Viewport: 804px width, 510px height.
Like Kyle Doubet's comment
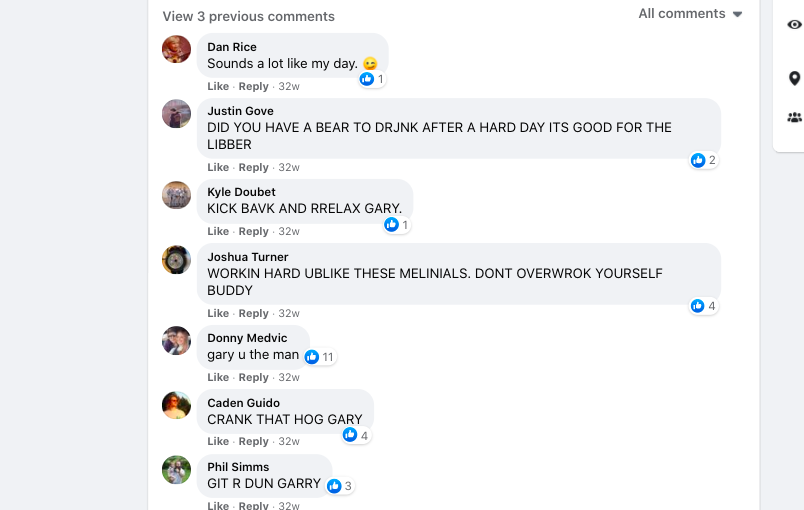[x=218, y=231]
